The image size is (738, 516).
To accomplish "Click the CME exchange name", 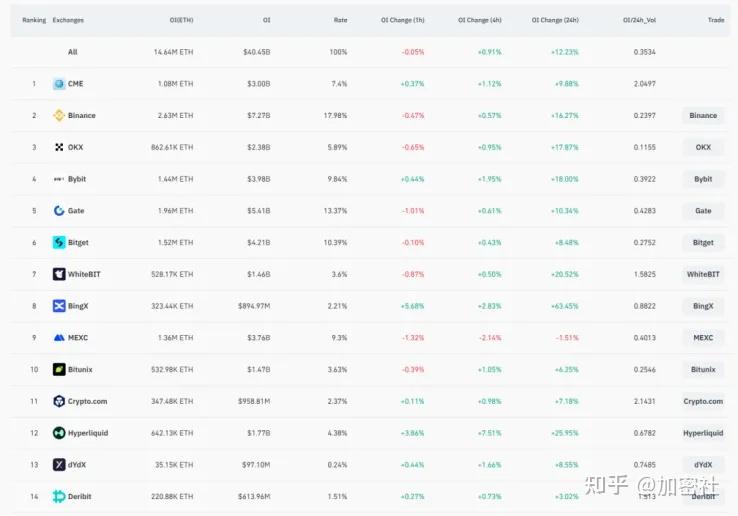I will [75, 84].
